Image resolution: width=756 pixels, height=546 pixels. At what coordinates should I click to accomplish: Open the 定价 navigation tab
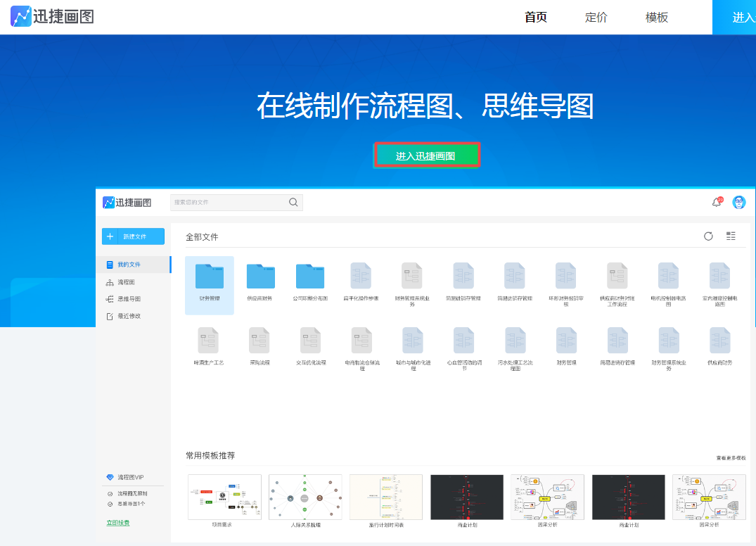click(x=596, y=18)
